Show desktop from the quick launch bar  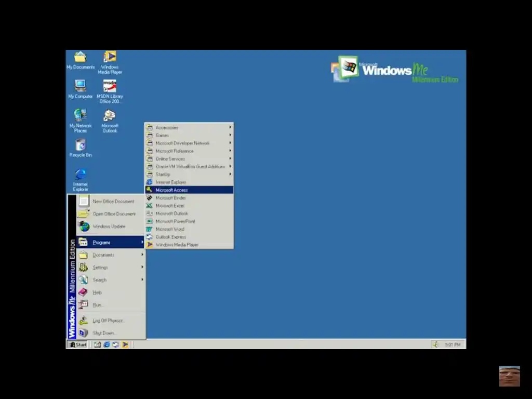click(x=97, y=344)
